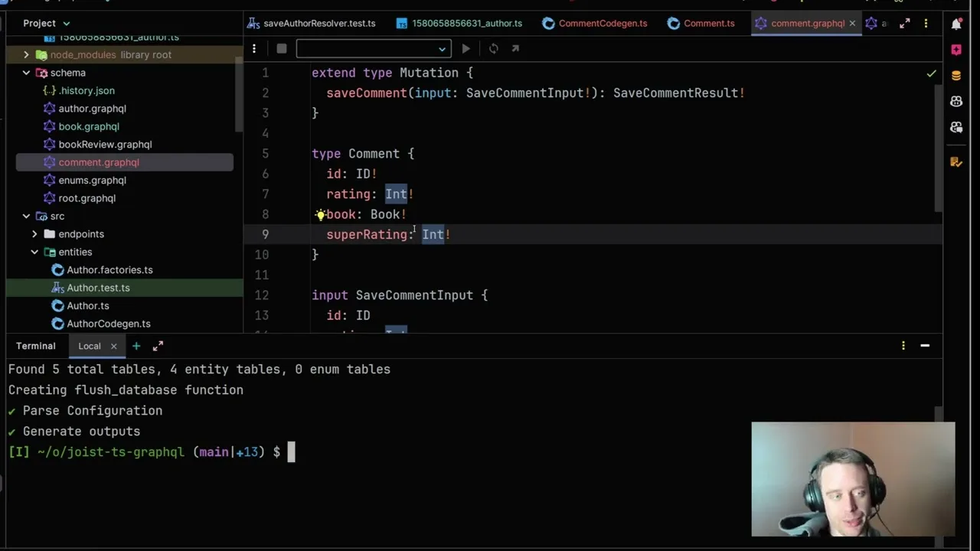Switch to 1580658856631_author.ts tab
980x551 pixels.
click(x=459, y=24)
